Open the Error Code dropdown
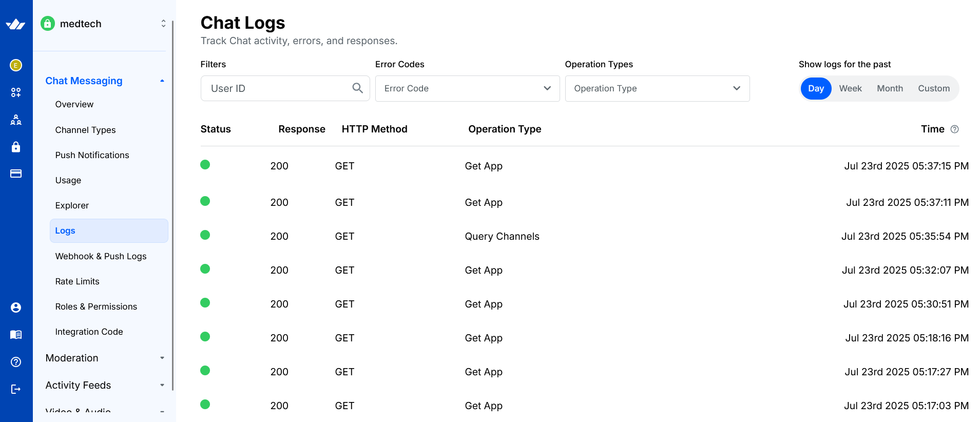This screenshot has height=422, width=980. pos(467,88)
